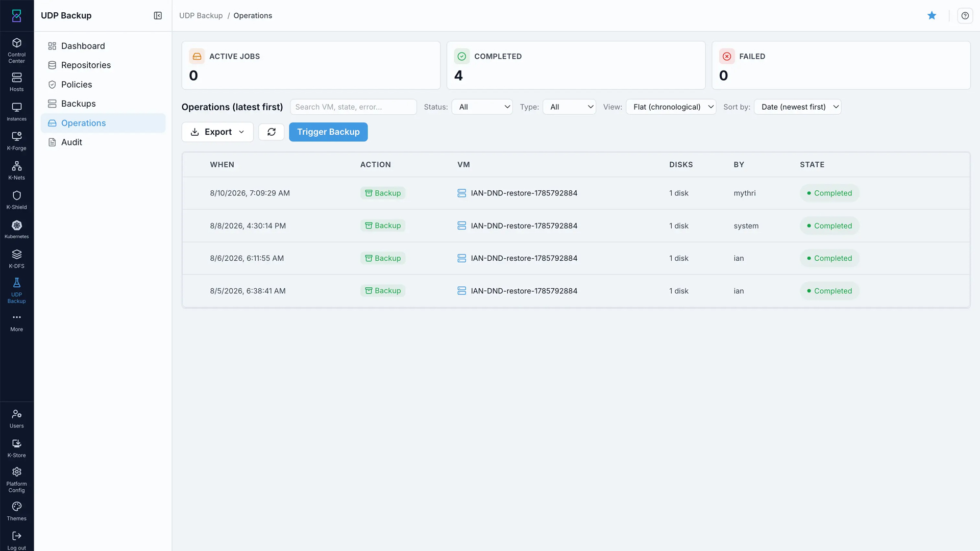The height and width of the screenshot is (551, 980).
Task: Click the Search VM, state, error field
Action: tap(353, 107)
